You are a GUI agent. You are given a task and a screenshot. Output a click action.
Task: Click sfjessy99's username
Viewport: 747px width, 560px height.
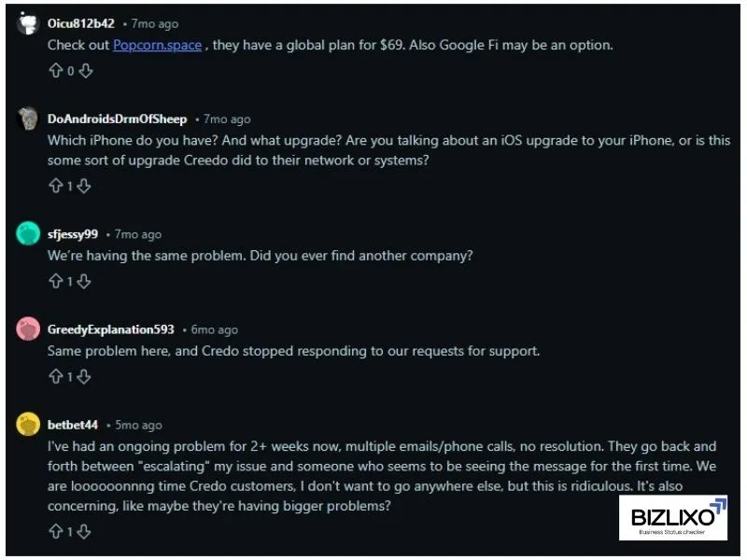[x=75, y=234]
